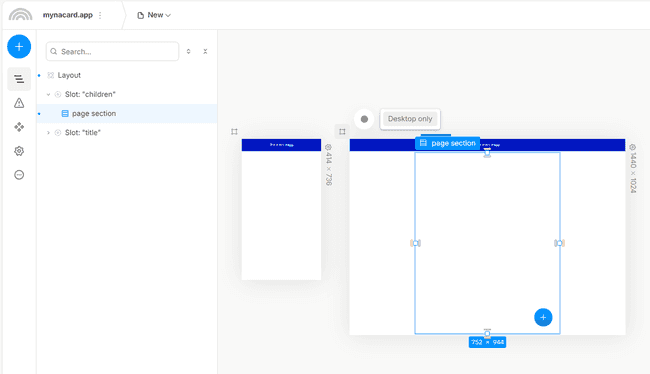Open the issues warning triangle icon

point(19,103)
